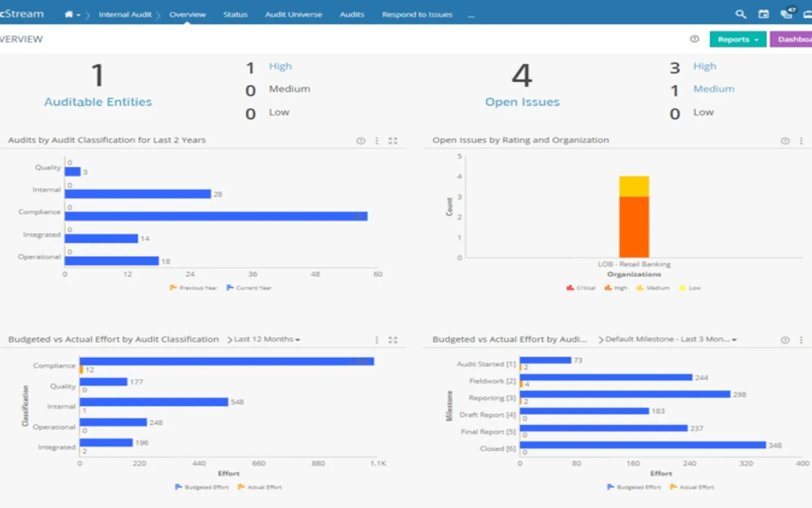Go to the Internal Audit breadcrumb

coord(125,15)
